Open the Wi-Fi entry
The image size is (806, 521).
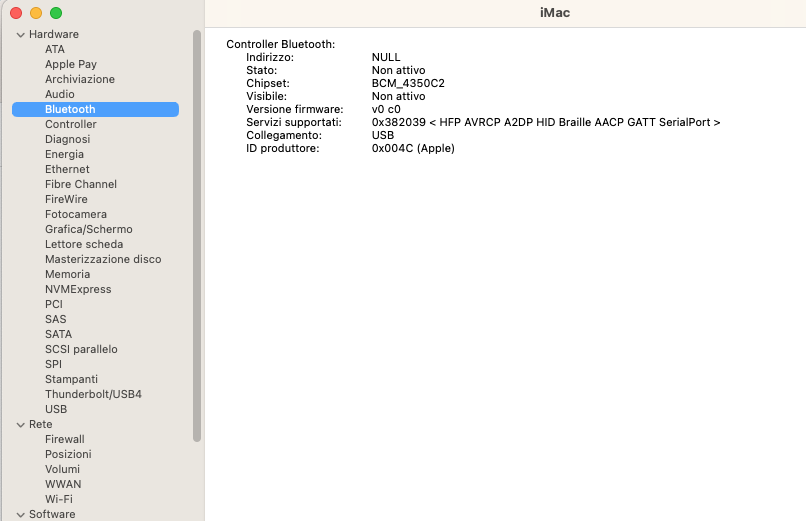(x=59, y=499)
